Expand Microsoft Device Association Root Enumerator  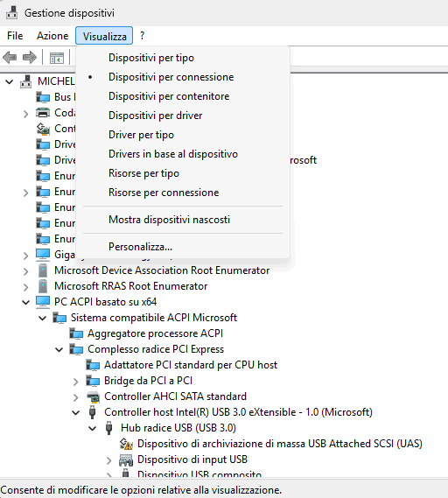(x=26, y=271)
